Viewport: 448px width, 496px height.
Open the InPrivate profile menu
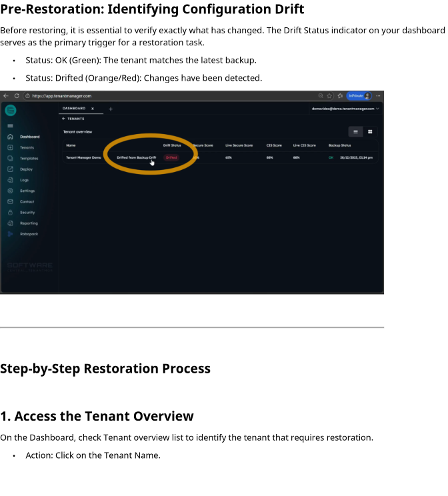tap(359, 96)
